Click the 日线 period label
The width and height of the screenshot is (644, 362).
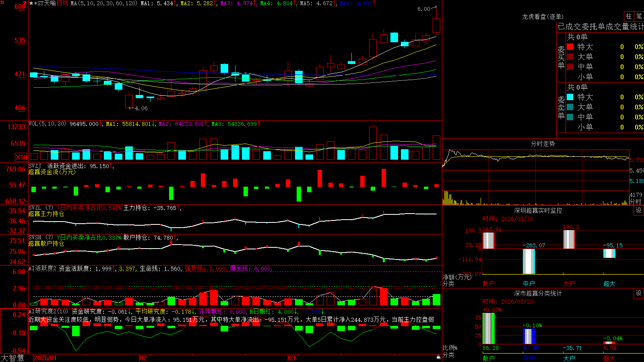[x=62, y=3]
